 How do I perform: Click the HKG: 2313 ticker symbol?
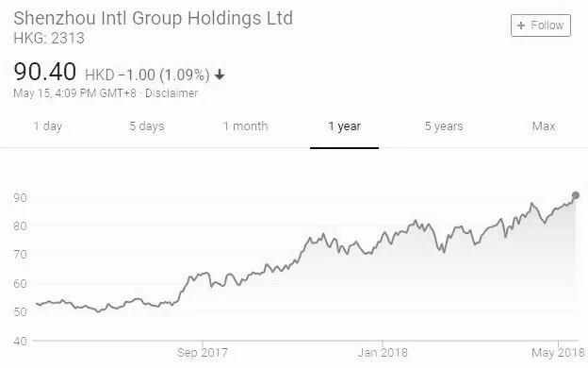click(x=49, y=38)
